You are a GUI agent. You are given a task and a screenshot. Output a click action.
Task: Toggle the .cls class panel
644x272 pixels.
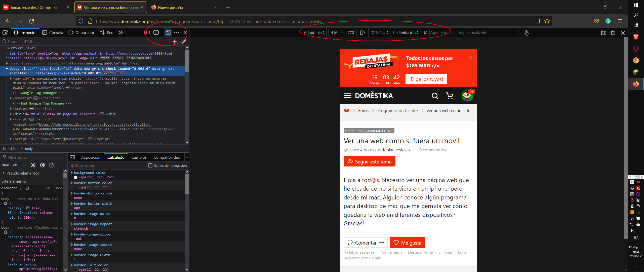click(x=15, y=165)
